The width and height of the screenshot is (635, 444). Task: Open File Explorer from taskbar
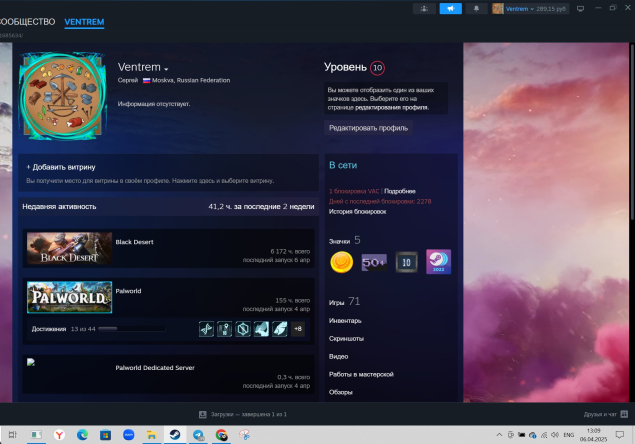pos(152,435)
